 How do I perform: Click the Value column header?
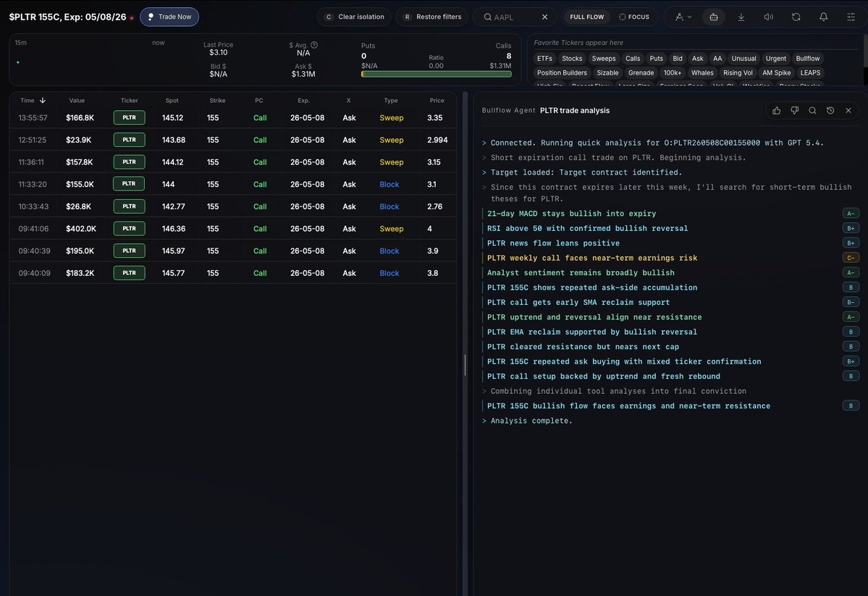[77, 100]
